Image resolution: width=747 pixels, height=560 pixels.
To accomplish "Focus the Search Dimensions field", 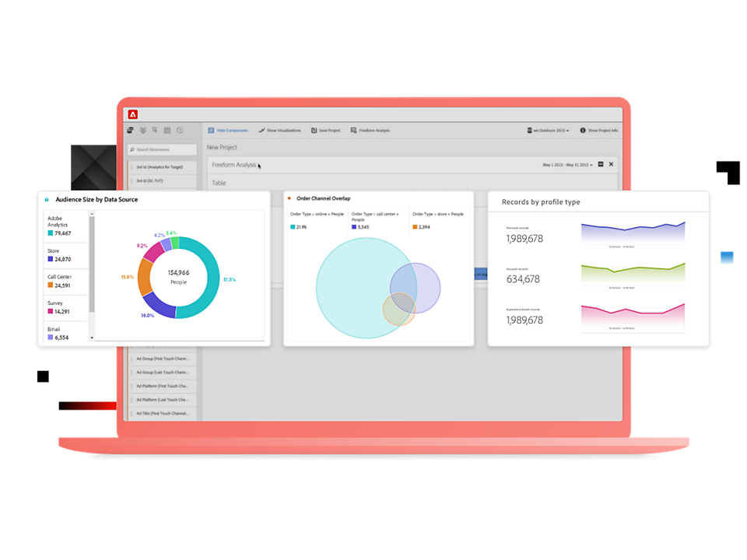I will 162,149.
